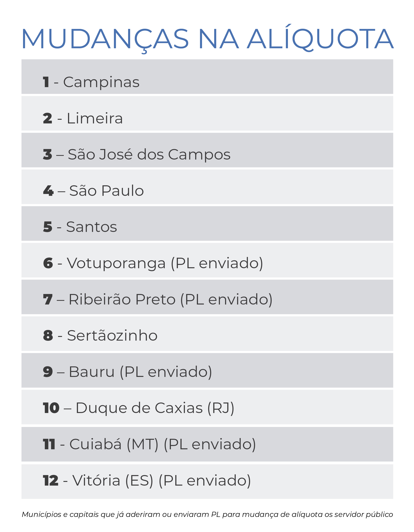
Task: Click the footnote caption about municípios e capitais
Action: pos(207,514)
